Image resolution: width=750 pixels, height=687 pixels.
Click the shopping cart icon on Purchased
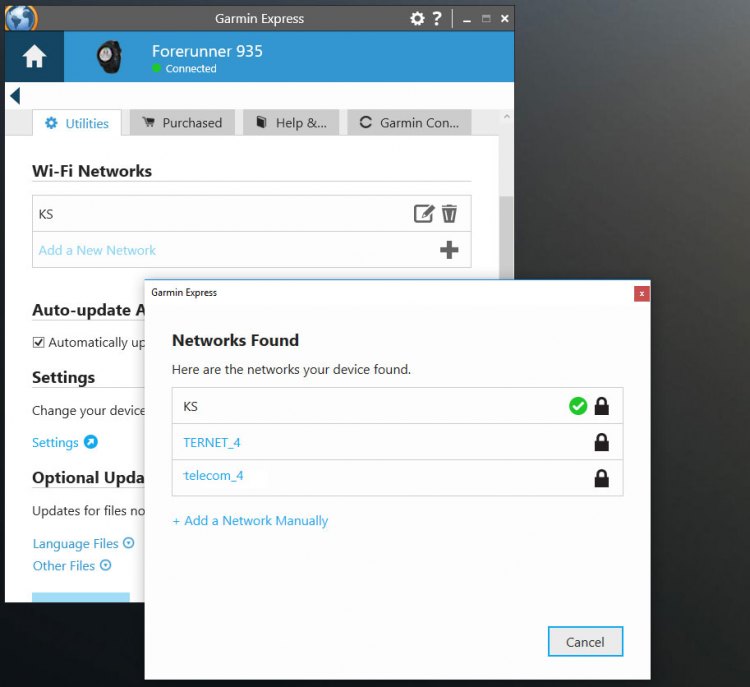click(149, 122)
